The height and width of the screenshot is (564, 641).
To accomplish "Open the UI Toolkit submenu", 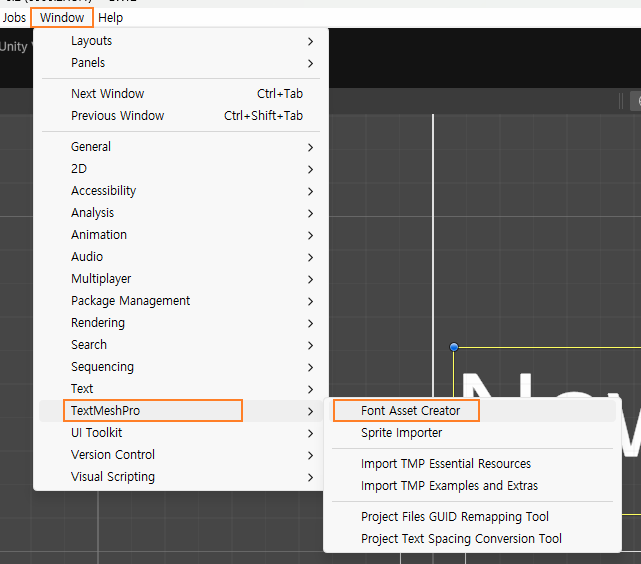I will click(180, 433).
